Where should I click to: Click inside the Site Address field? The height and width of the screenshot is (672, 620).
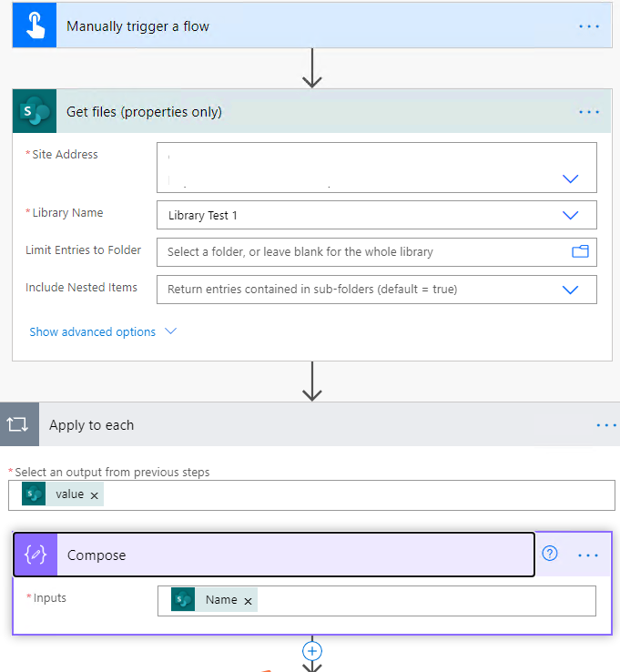tap(377, 168)
